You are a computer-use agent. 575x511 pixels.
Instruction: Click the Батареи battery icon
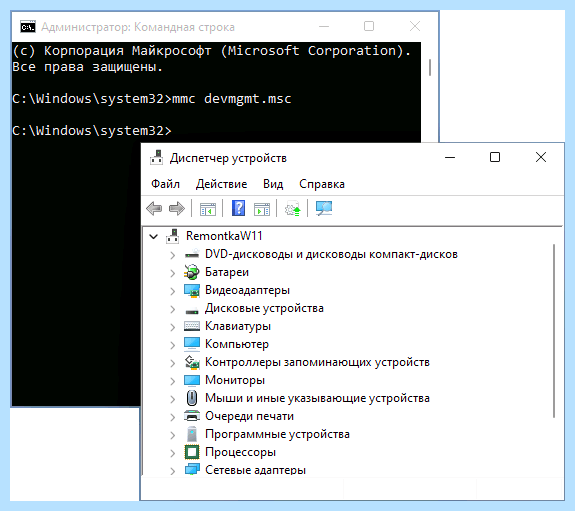point(192,272)
